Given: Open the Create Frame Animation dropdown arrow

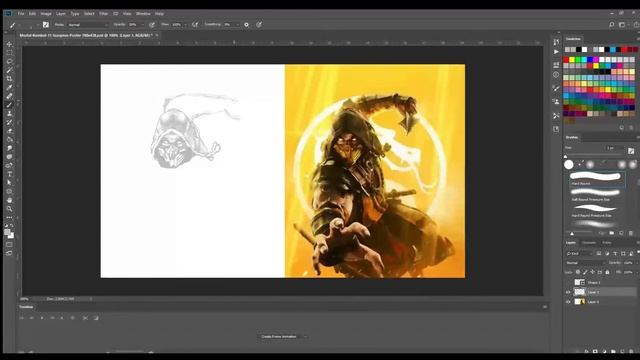Looking at the screenshot, I should [x=305, y=337].
